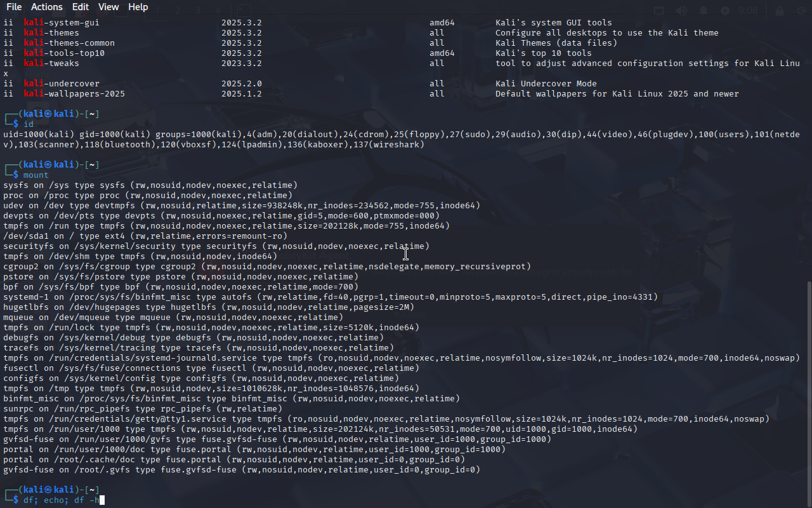This screenshot has height=508, width=812.
Task: Click the 'systemd-journald.service' credentials mount line
Action: coord(402,358)
